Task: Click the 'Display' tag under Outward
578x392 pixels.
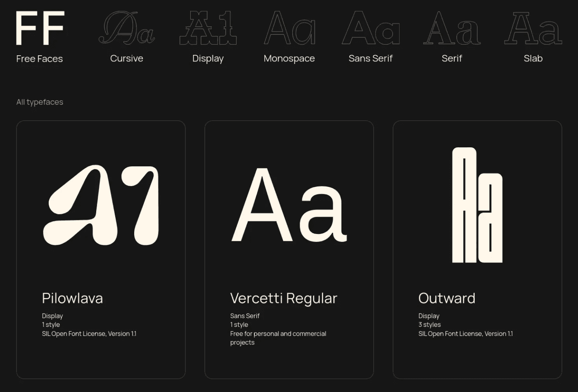Action: click(x=429, y=316)
